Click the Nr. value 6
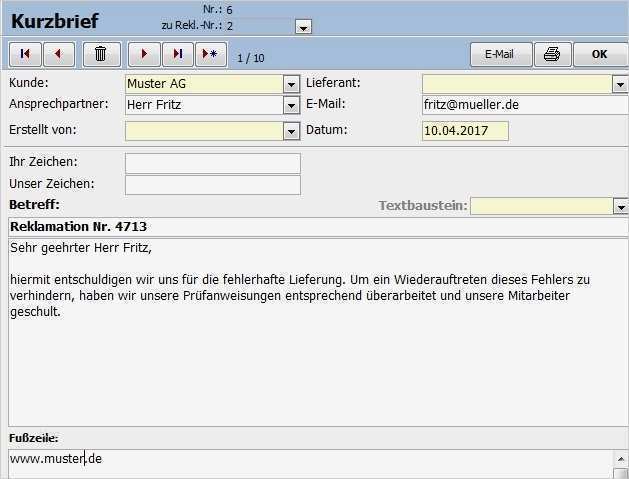This screenshot has height=479, width=629. point(229,10)
